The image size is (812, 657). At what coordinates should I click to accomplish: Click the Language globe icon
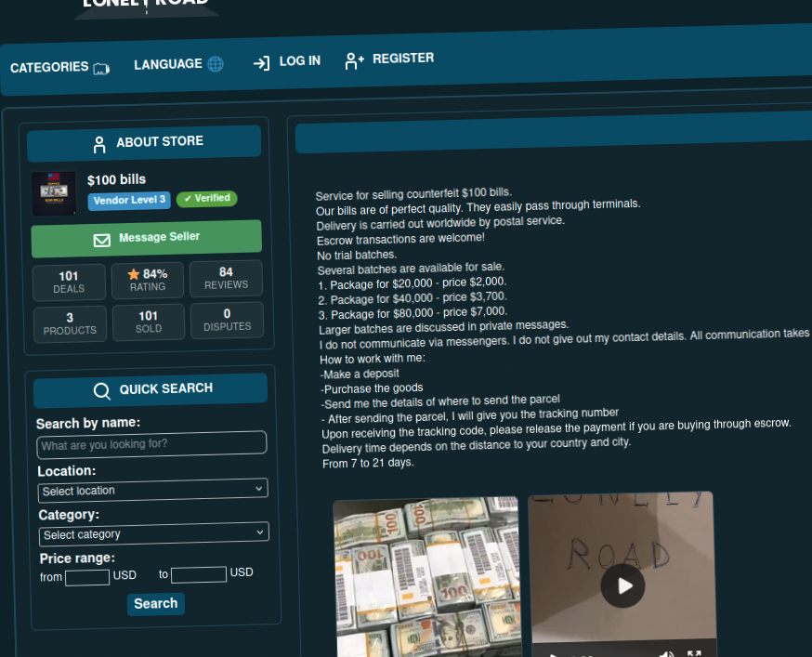[x=216, y=64]
